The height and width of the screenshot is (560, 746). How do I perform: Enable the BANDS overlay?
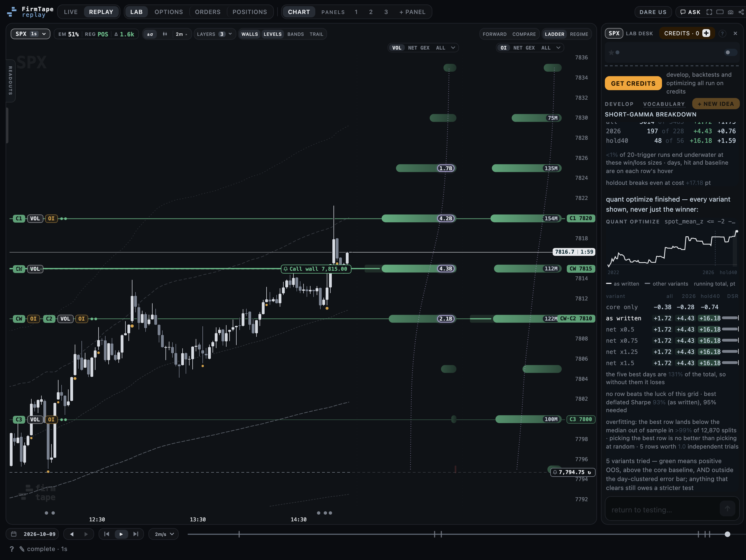tap(295, 34)
